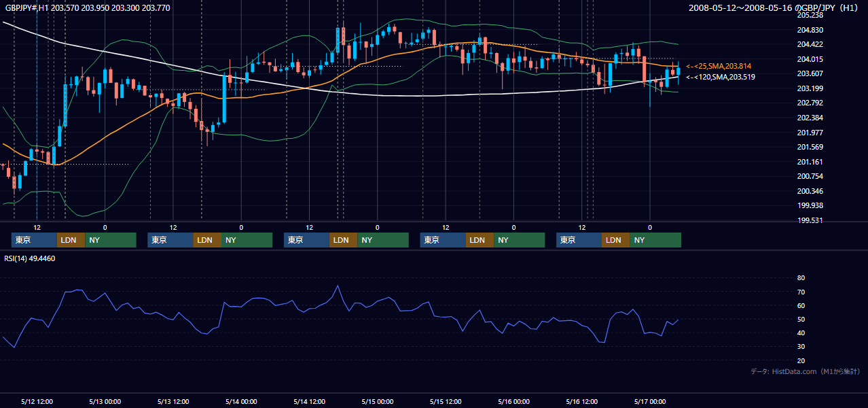Click the 5/16 00:00 time axis label
This screenshot has height=408, width=868.
click(x=513, y=401)
